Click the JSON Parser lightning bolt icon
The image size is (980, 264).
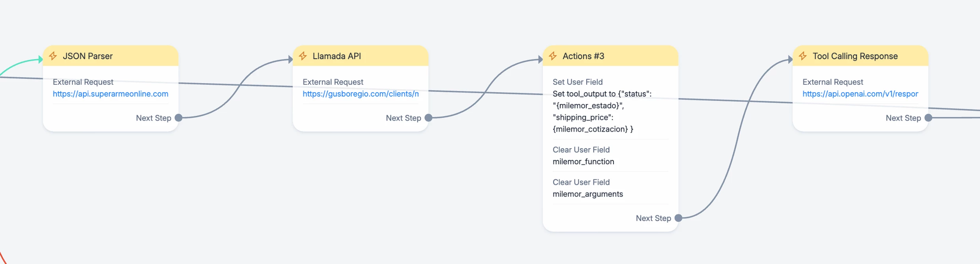click(x=53, y=56)
